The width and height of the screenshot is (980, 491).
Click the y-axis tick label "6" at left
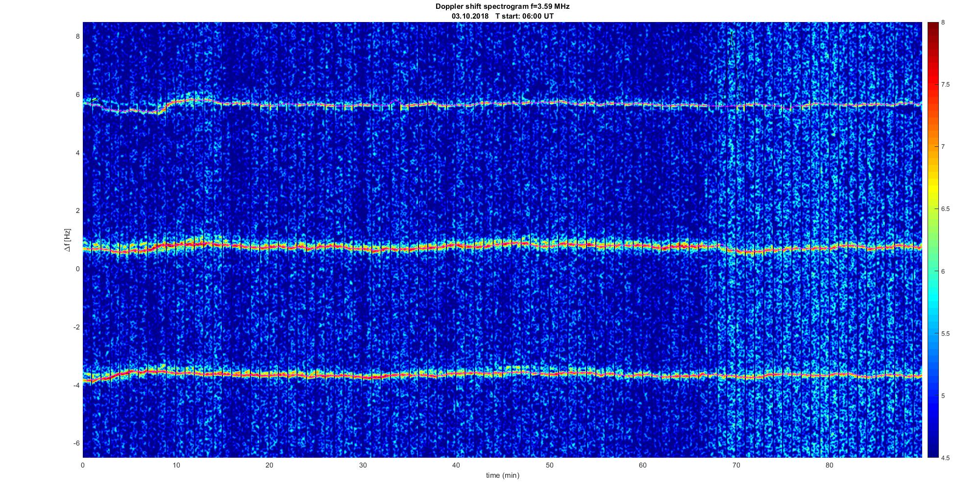tap(77, 95)
